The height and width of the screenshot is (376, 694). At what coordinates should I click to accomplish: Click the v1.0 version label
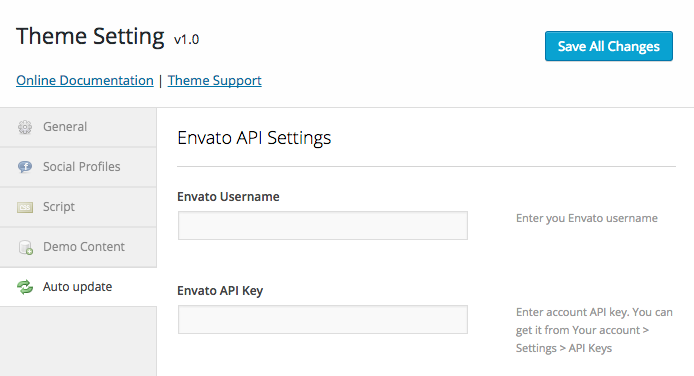pos(186,40)
